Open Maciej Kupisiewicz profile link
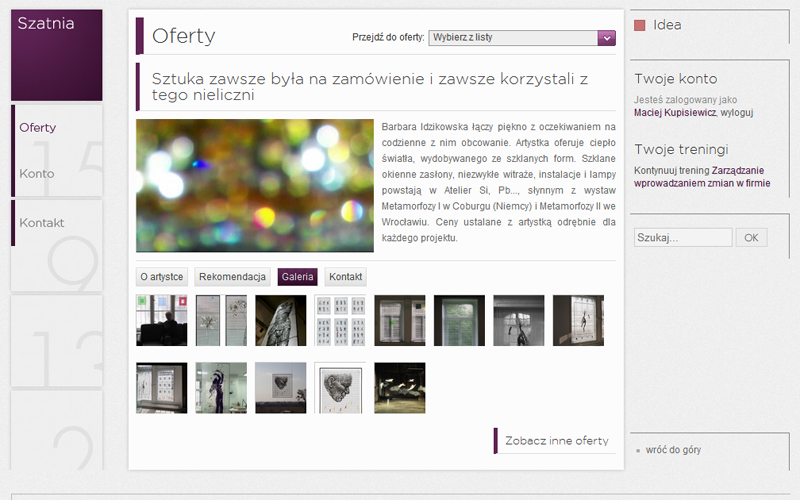 [675, 113]
